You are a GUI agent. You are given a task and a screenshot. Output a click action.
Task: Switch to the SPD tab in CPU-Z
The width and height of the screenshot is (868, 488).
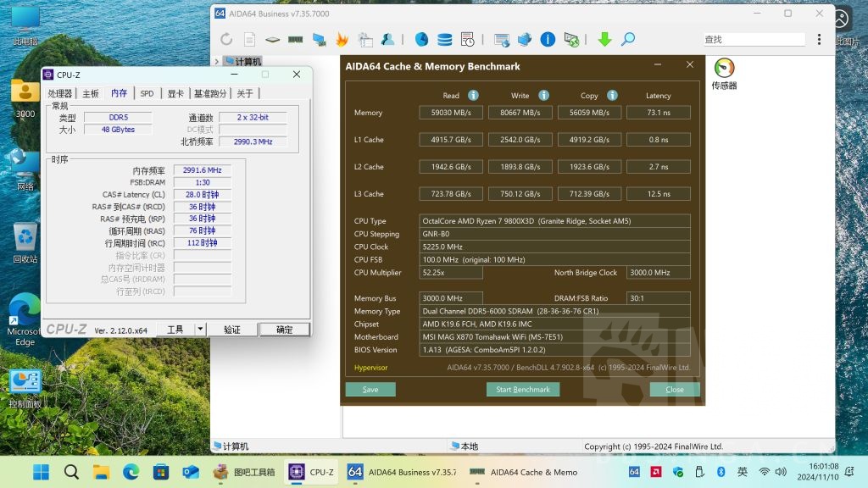[147, 93]
